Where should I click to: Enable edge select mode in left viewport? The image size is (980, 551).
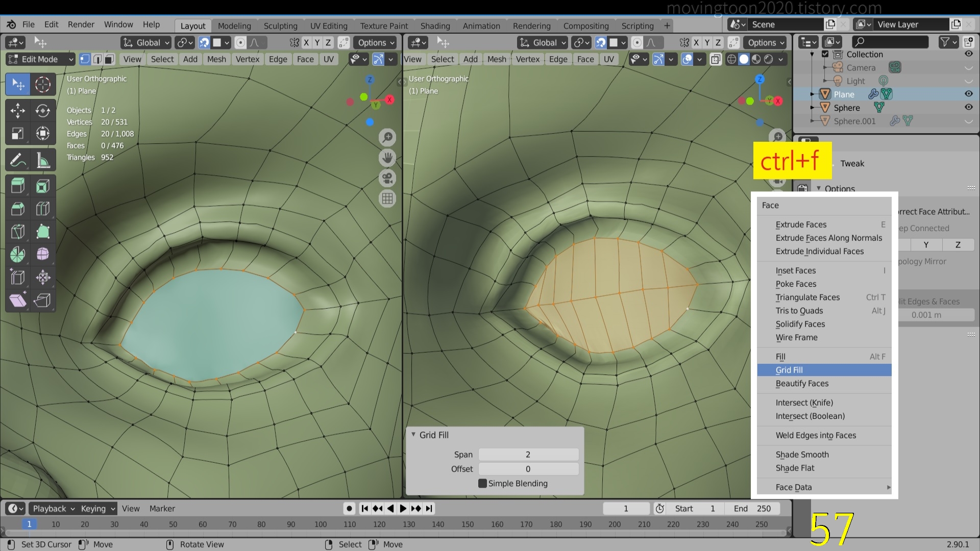(97, 59)
